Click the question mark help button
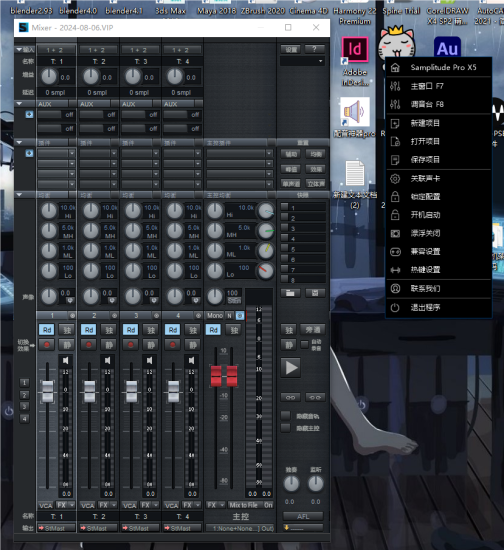 [x=314, y=49]
